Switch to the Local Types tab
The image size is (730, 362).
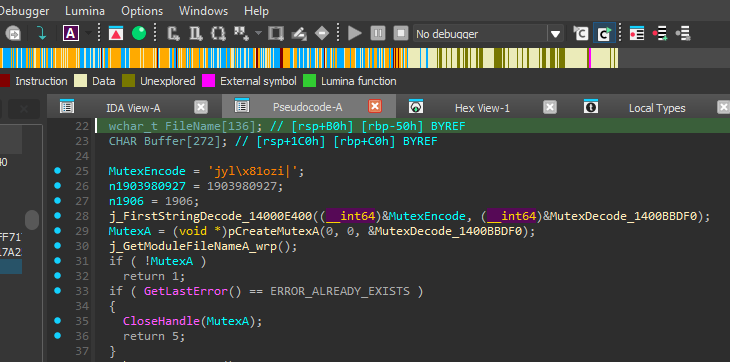pos(657,108)
